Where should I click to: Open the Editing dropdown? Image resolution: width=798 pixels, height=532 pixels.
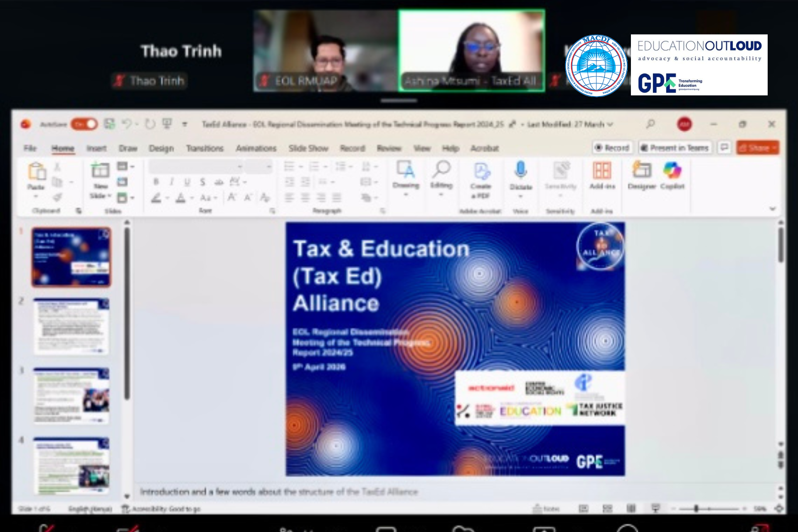pyautogui.click(x=441, y=195)
